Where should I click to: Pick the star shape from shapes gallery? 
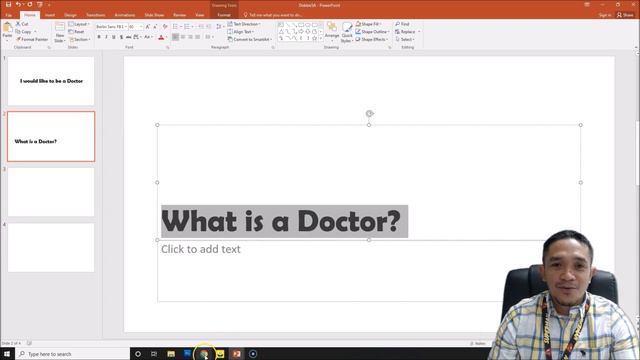click(x=314, y=38)
